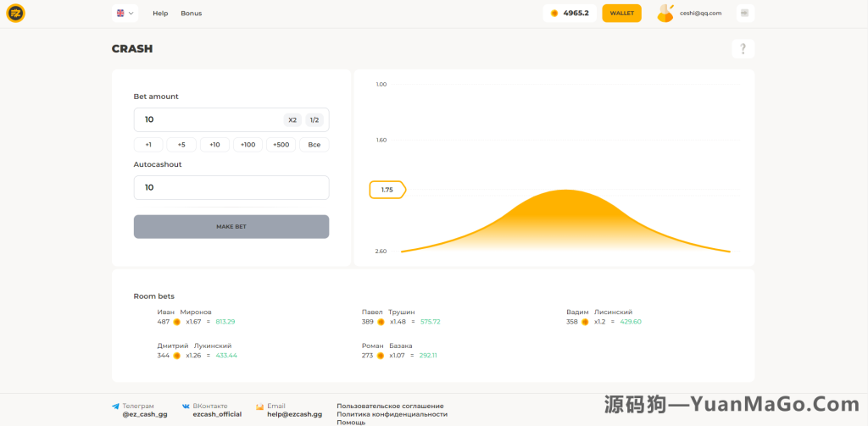Click the icon right of the email
The height and width of the screenshot is (426, 868).
point(745,14)
